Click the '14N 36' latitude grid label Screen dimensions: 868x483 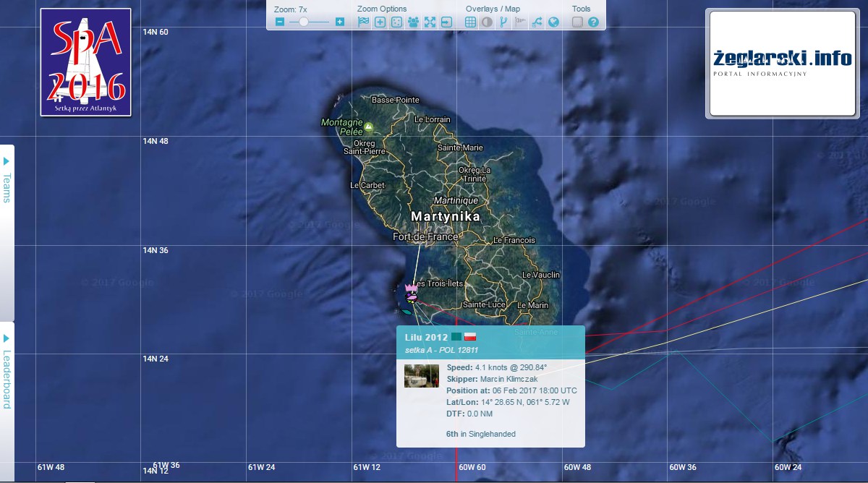tap(156, 250)
